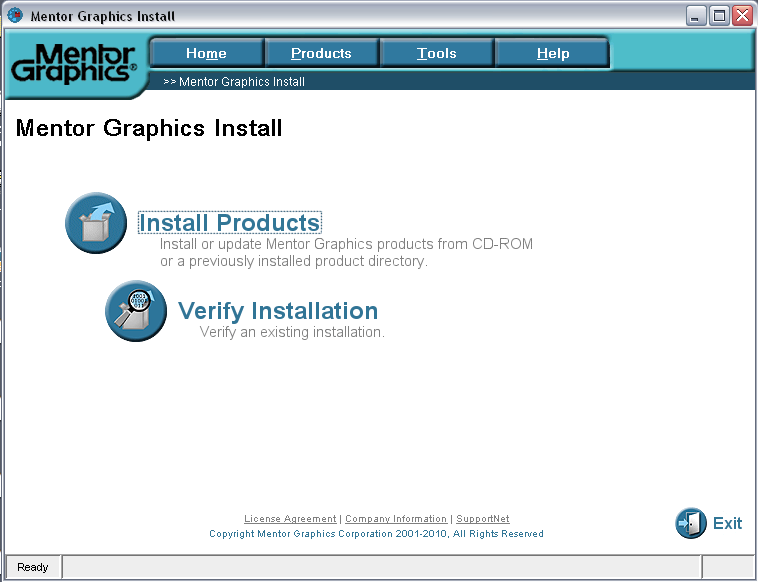758x582 pixels.
Task: Click the Mentor Graphics logo
Action: click(x=74, y=64)
